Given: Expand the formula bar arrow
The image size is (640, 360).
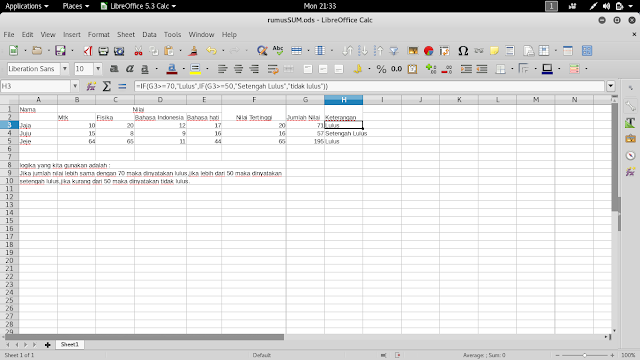Looking at the screenshot, I should [611, 86].
